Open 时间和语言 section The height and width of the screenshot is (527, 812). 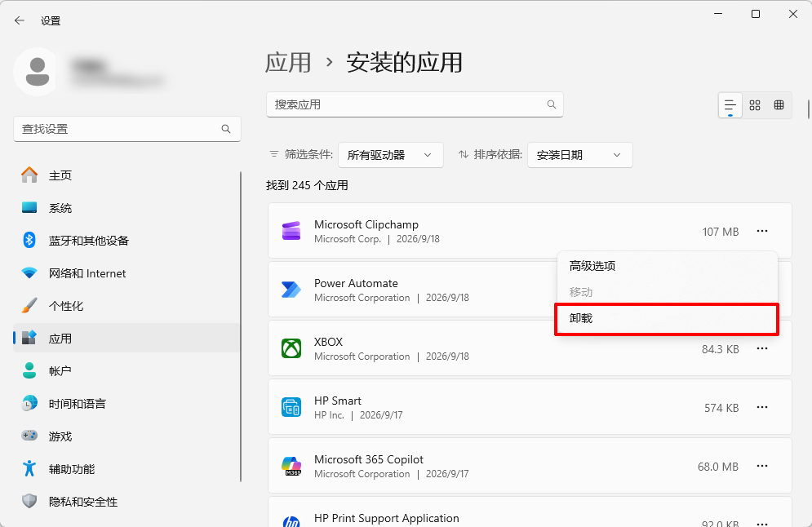coord(126,404)
